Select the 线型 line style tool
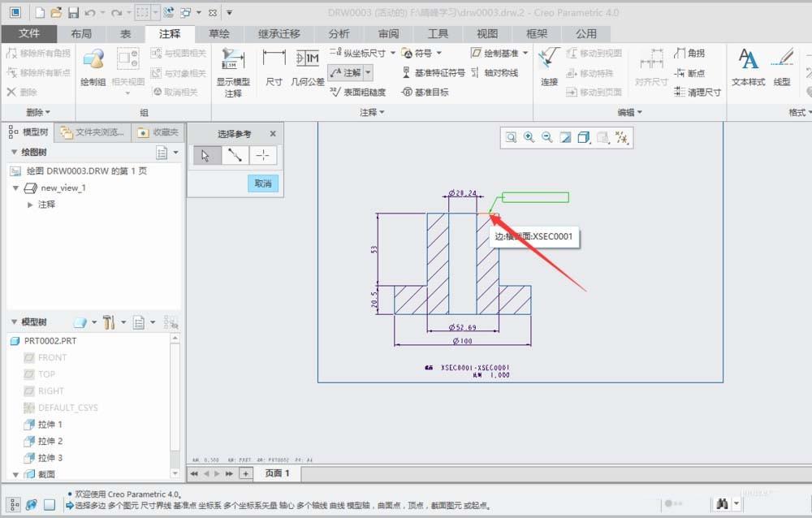This screenshot has height=518, width=812. 781,63
